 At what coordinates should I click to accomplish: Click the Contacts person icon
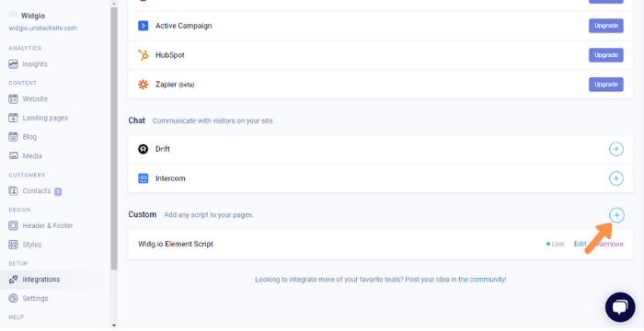coord(13,191)
